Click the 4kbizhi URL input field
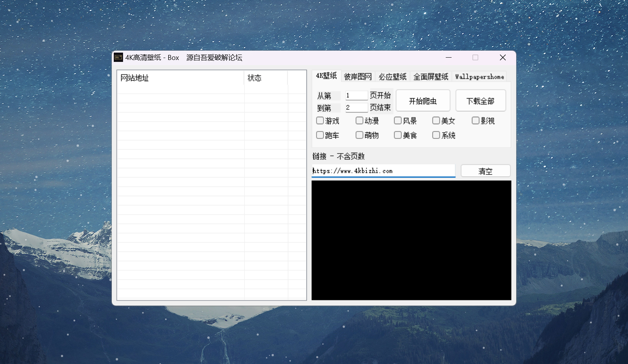628x364 pixels. tap(383, 171)
